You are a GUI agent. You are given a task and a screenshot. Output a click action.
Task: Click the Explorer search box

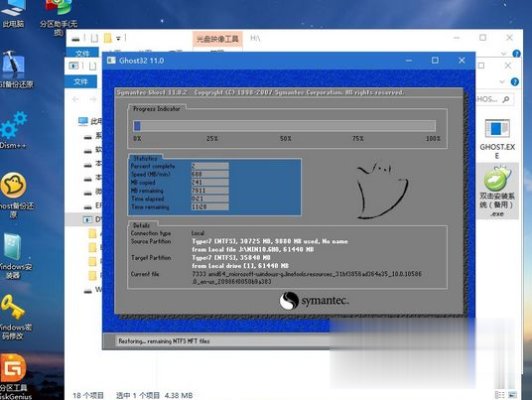click(494, 99)
